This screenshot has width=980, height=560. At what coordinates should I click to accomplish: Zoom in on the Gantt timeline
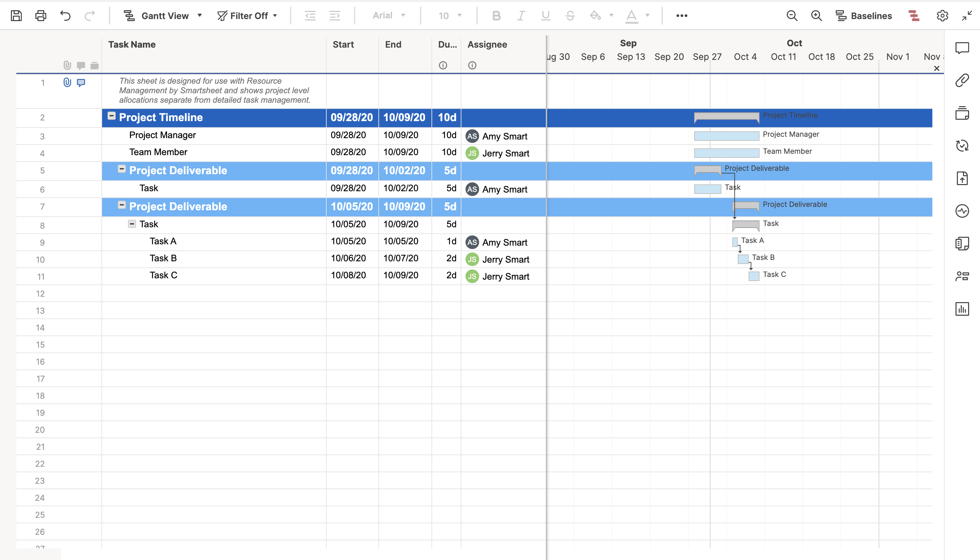816,16
